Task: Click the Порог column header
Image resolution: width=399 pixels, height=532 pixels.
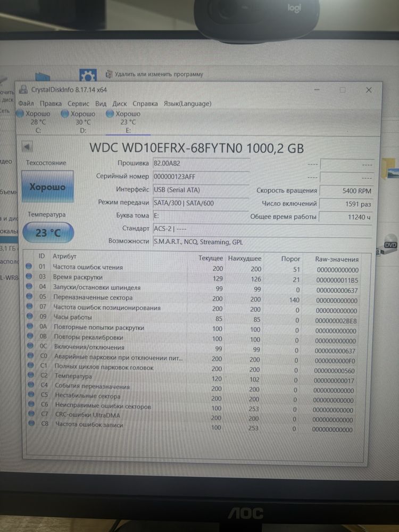Action: [291, 259]
